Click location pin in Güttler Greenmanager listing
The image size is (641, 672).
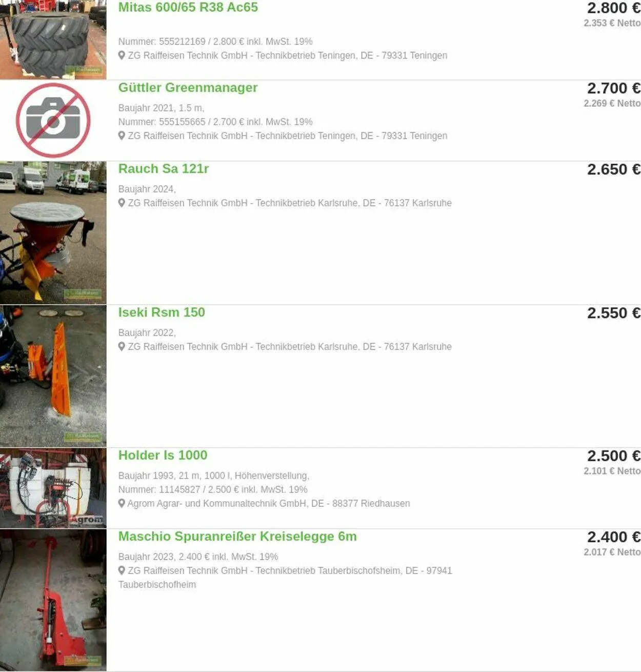[x=122, y=135]
